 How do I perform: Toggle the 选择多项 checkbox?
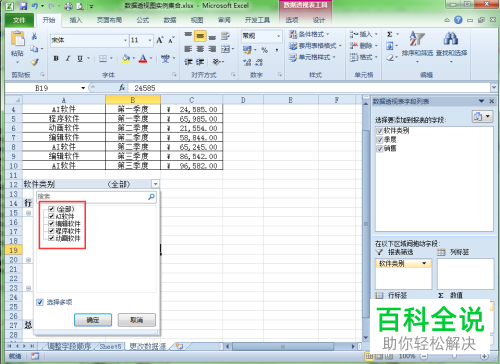[40, 302]
